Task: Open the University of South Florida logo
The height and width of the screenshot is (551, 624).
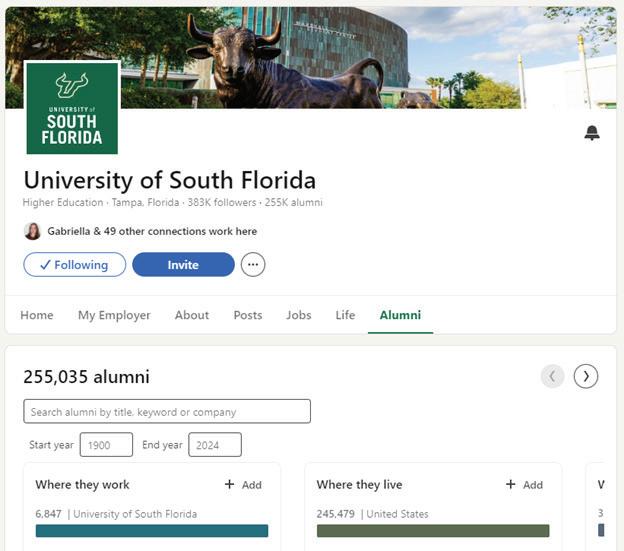Action: [x=72, y=108]
